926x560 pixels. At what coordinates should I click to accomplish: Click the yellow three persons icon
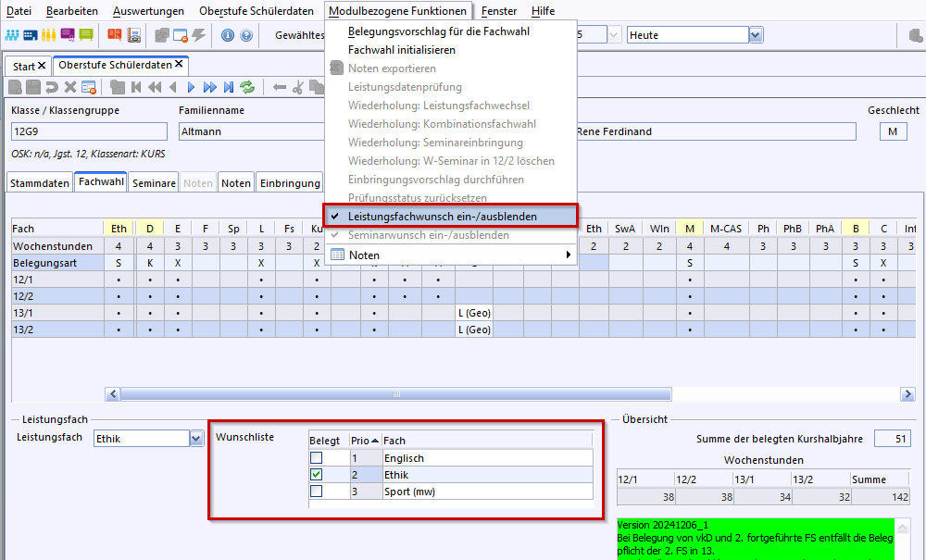click(48, 35)
